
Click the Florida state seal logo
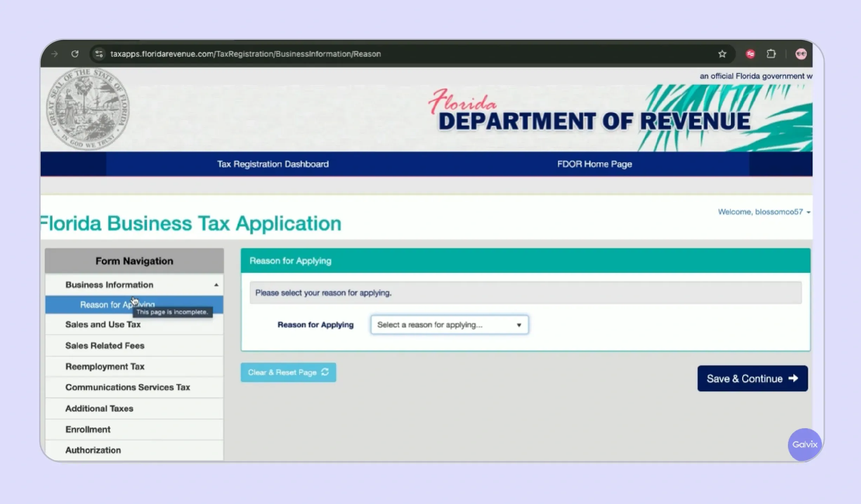(x=88, y=109)
